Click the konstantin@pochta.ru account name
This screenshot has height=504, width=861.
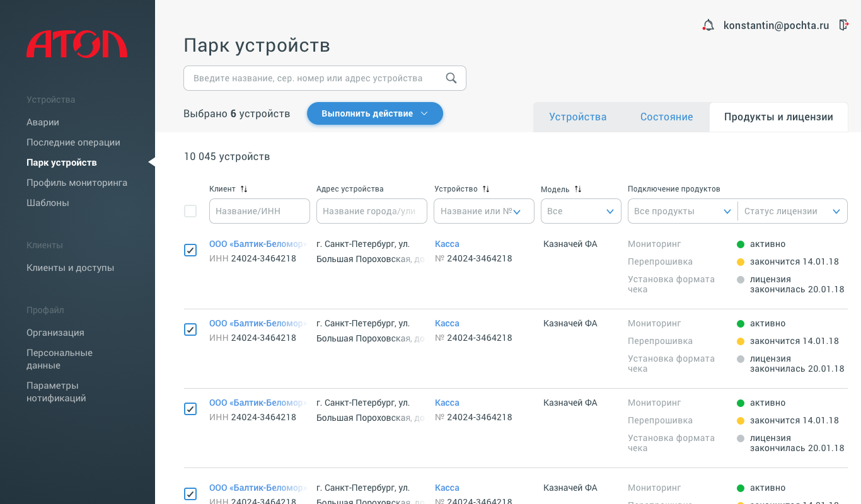[777, 26]
